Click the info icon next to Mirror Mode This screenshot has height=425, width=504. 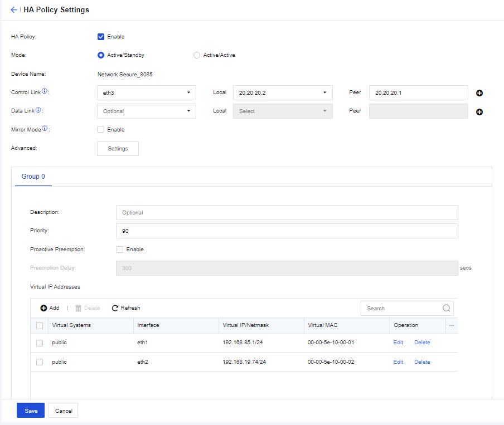[x=45, y=129]
